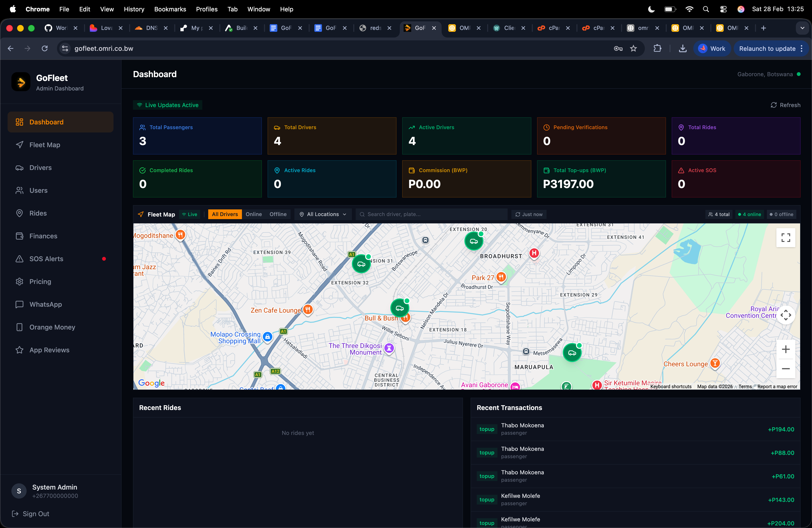Open SOS Alerts in the sidebar
Image resolution: width=812 pixels, height=528 pixels.
tap(60, 259)
